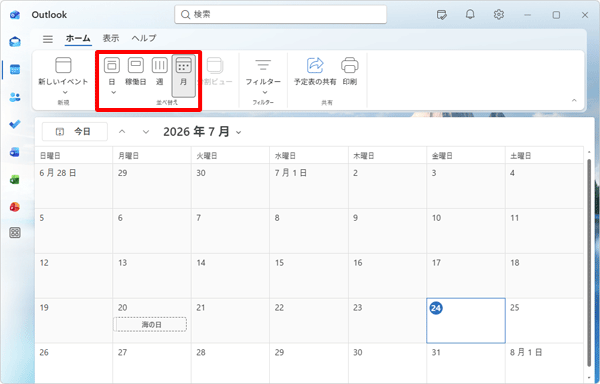Expand the 日 view dropdown chevron

113,92
